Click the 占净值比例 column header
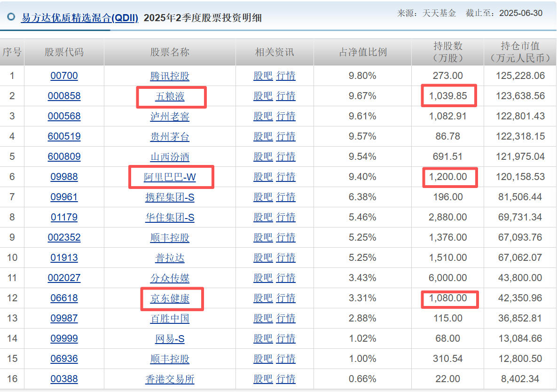Screen dimensions: 557x392 pyautogui.click(x=363, y=52)
